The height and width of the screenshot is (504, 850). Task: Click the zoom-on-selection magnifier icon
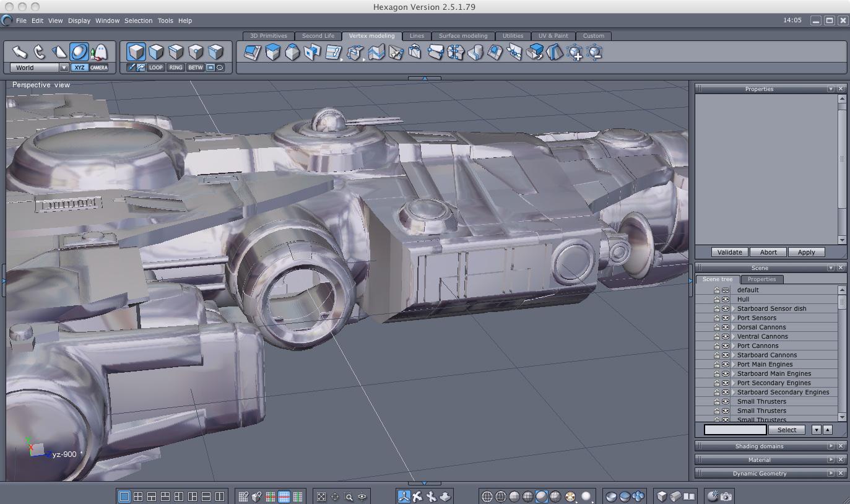pyautogui.click(x=349, y=496)
